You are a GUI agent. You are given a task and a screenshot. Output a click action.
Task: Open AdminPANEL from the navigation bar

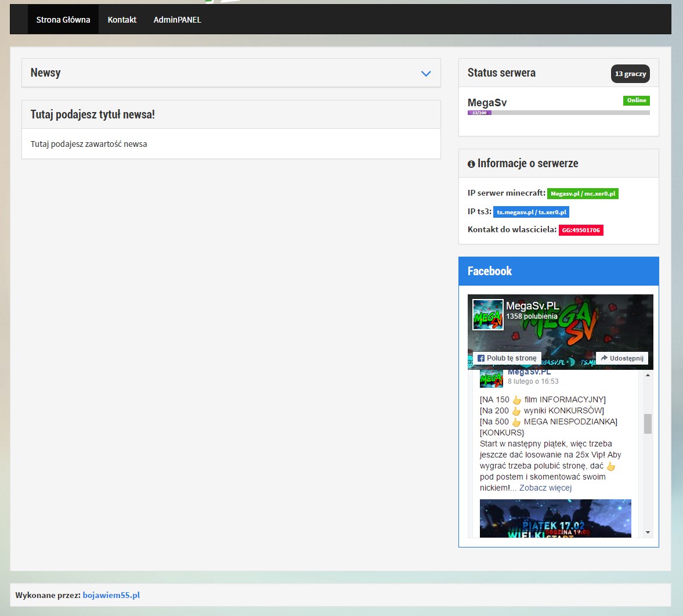click(177, 20)
